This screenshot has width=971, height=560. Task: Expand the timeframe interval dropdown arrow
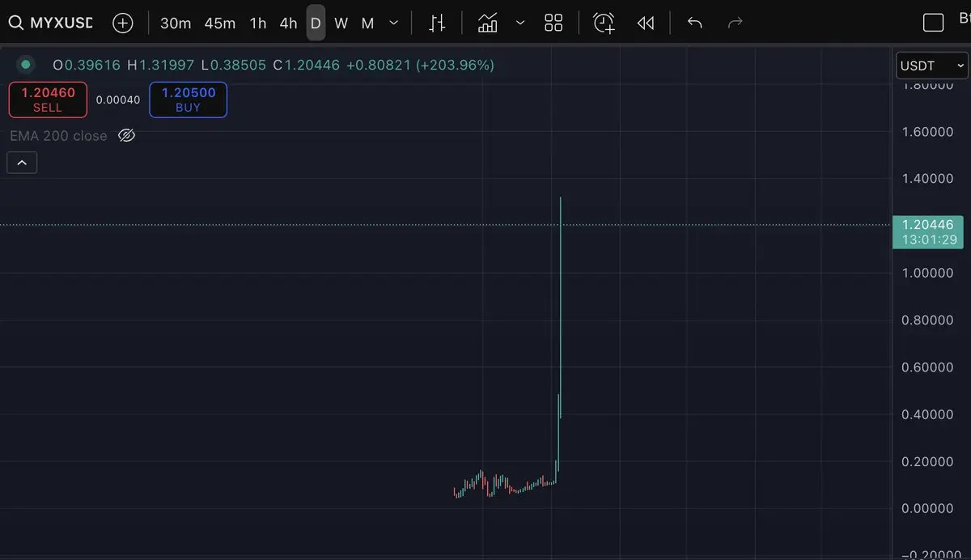click(394, 23)
